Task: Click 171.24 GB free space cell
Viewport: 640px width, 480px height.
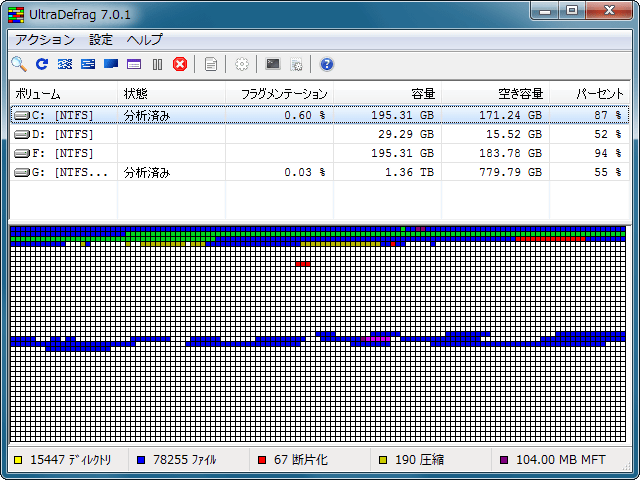Action: pos(510,116)
